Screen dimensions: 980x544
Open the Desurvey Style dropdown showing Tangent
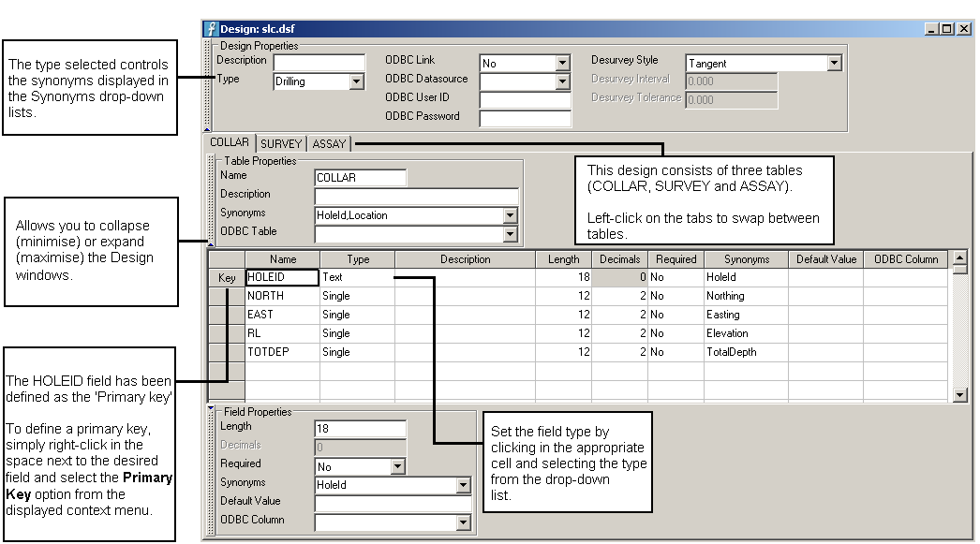pyautogui.click(x=834, y=64)
